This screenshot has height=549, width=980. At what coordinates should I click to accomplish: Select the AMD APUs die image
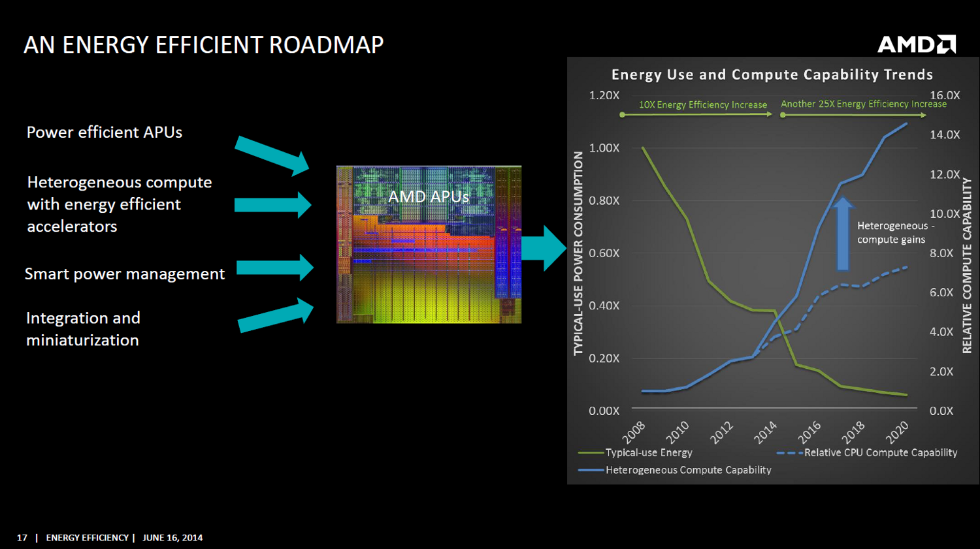429,244
